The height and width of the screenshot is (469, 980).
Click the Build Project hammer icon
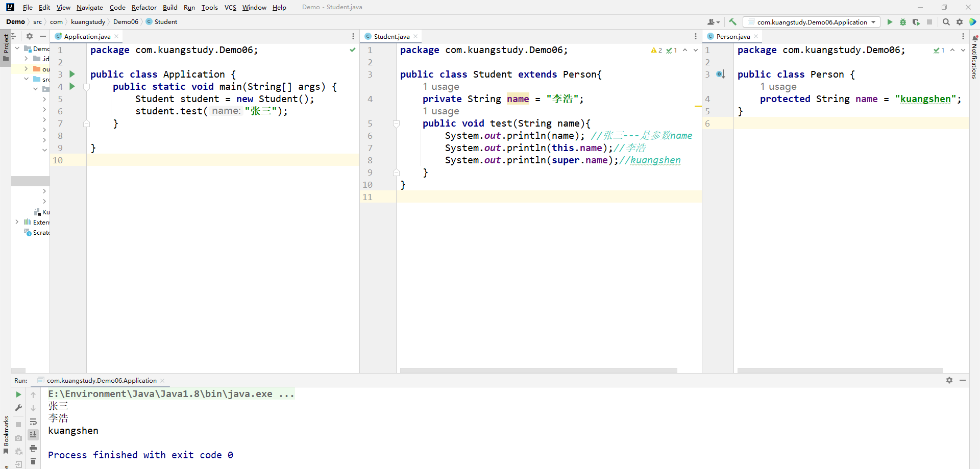(x=732, y=22)
